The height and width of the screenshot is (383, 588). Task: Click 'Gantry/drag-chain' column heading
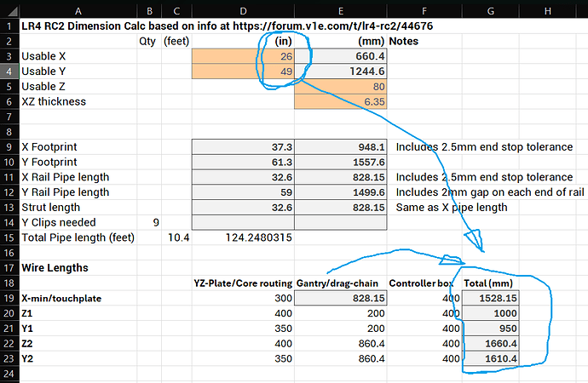click(337, 283)
